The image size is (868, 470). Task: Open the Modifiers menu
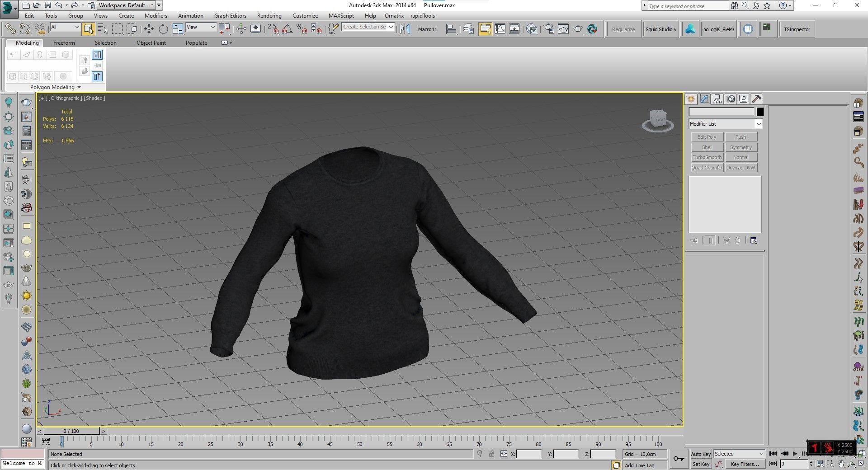coord(156,16)
